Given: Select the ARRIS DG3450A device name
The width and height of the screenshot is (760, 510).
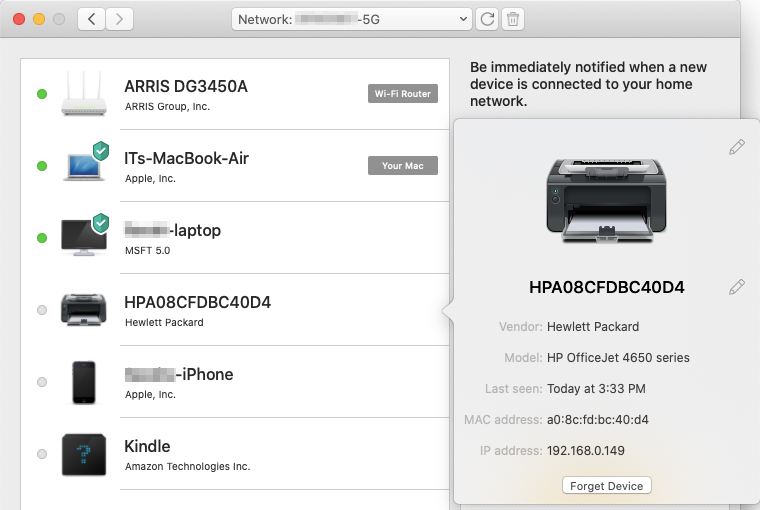Looking at the screenshot, I should click(x=186, y=86).
